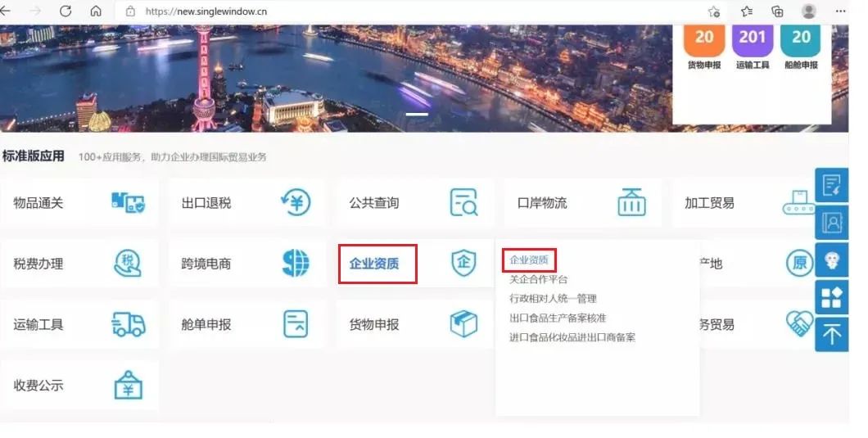Viewport: 868px width, 438px height.
Task: Click the 口岸物流 logistics basket icon
Action: (x=631, y=202)
